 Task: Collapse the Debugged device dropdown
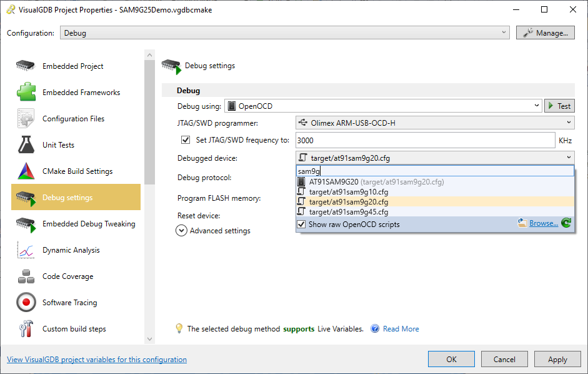pyautogui.click(x=435, y=158)
